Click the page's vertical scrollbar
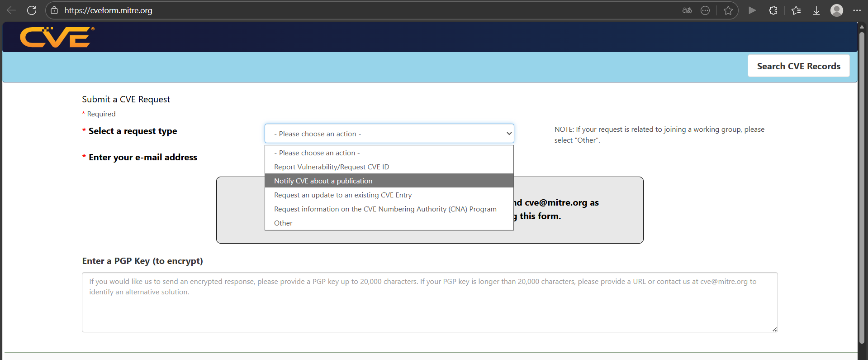The height and width of the screenshot is (360, 868). pyautogui.click(x=862, y=181)
